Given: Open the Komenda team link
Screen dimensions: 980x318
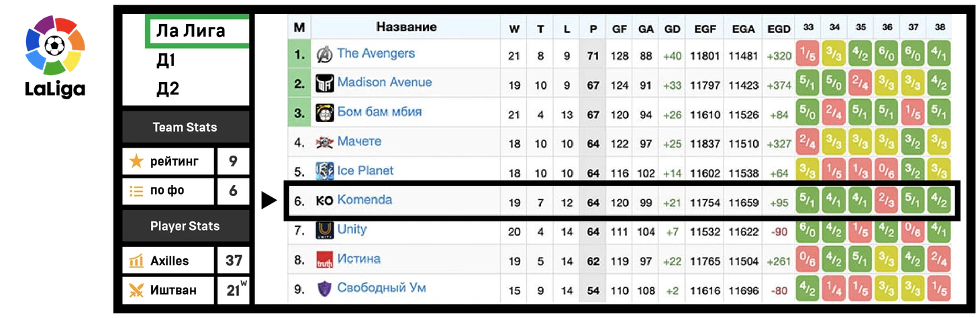Looking at the screenshot, I should click(x=364, y=200).
